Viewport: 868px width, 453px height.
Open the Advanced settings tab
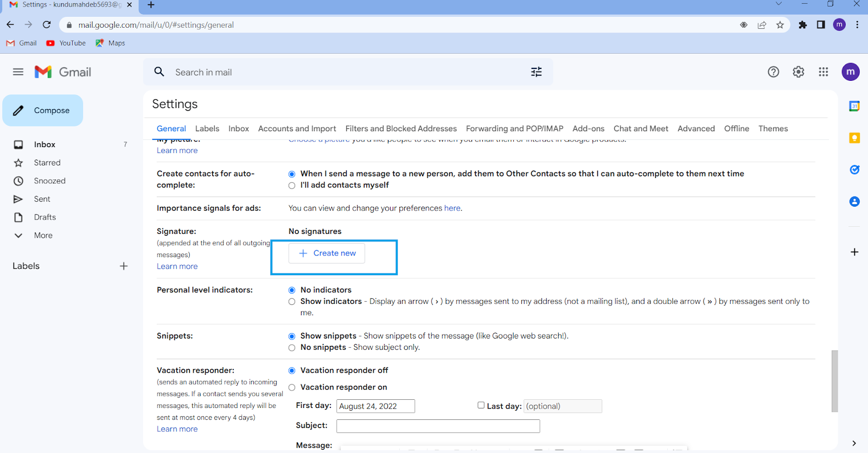click(696, 129)
